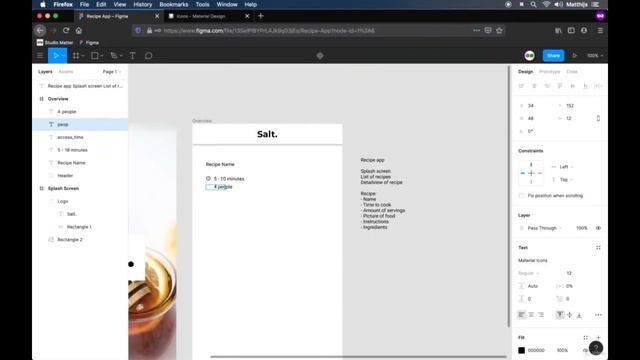Open the Figma hamburger main menu
This screenshot has width=640, height=360.
click(40, 56)
